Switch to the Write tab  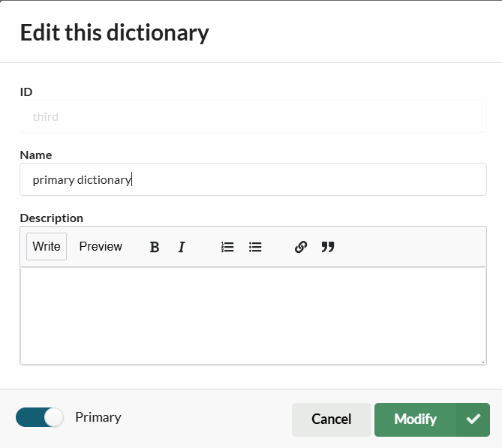47,247
